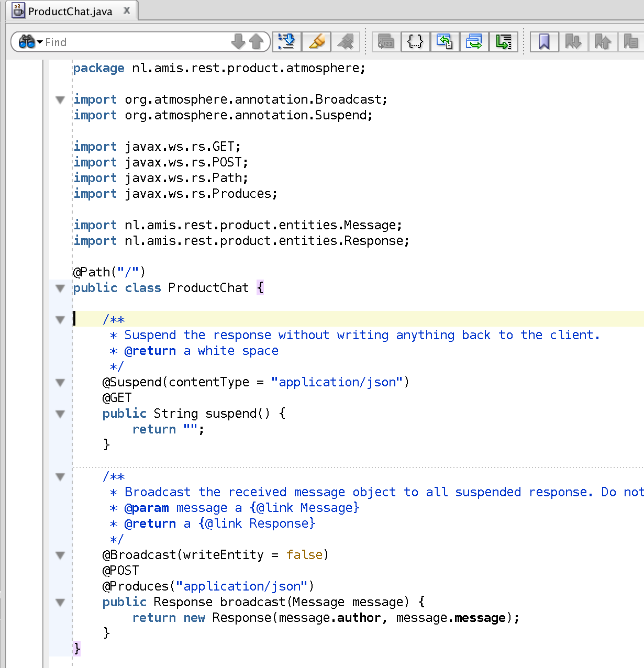Click the entities.Response import text
644x668 pixels.
[x=267, y=241]
